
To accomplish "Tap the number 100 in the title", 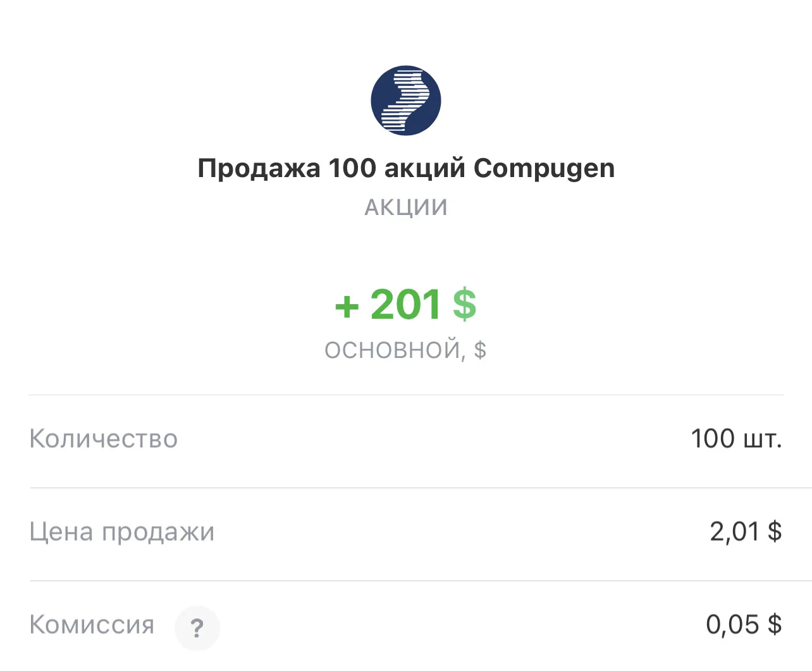I will click(x=352, y=168).
